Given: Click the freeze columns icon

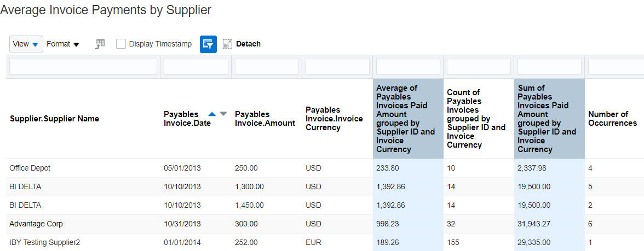Looking at the screenshot, I should pos(100,44).
